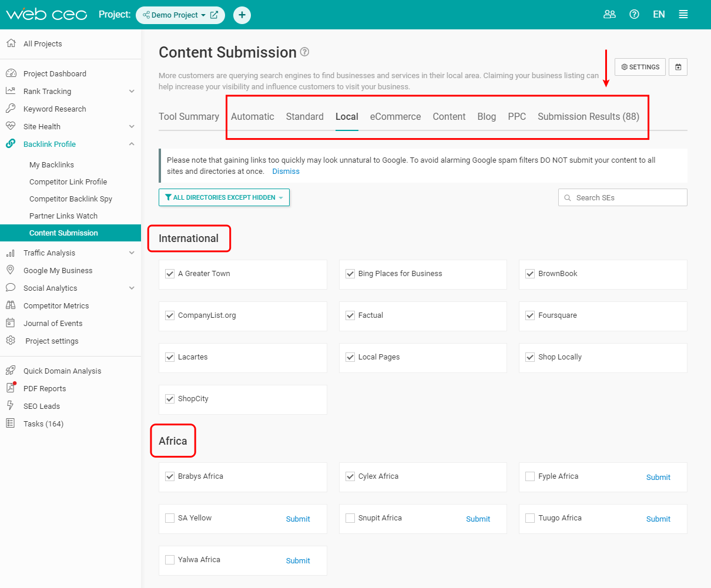711x588 pixels.
Task: Open the EN language selector
Action: tap(659, 15)
